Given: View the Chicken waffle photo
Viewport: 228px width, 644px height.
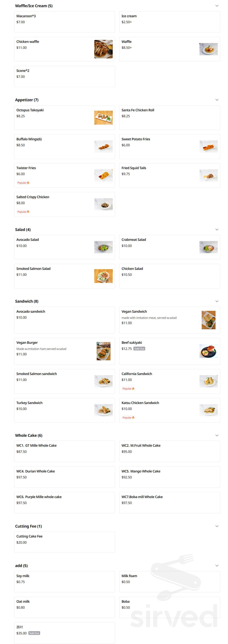Looking at the screenshot, I should pos(103,49).
